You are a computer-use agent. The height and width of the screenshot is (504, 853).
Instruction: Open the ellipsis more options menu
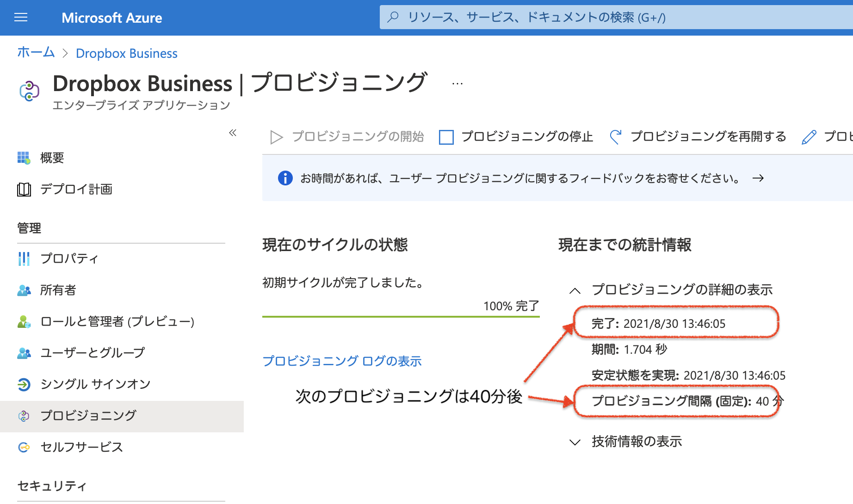tap(457, 84)
